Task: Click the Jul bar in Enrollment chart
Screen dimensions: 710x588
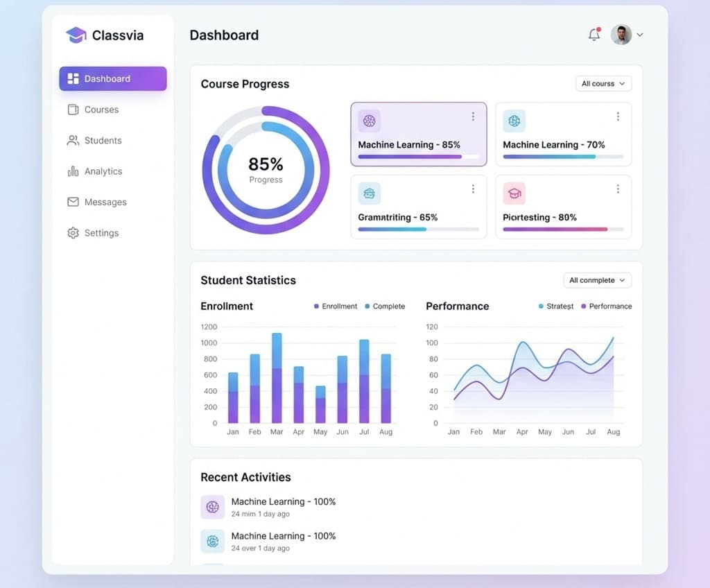Action: pos(364,381)
